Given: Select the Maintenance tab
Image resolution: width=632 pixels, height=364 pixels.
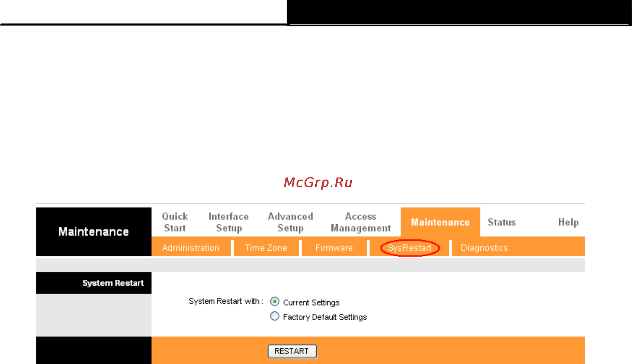Looking at the screenshot, I should 440,222.
